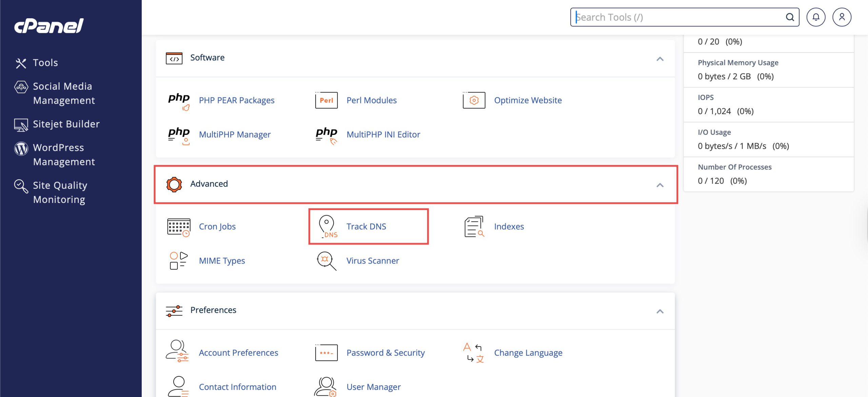Collapse the Advanced section chevron
This screenshot has height=397, width=868.
(x=659, y=185)
